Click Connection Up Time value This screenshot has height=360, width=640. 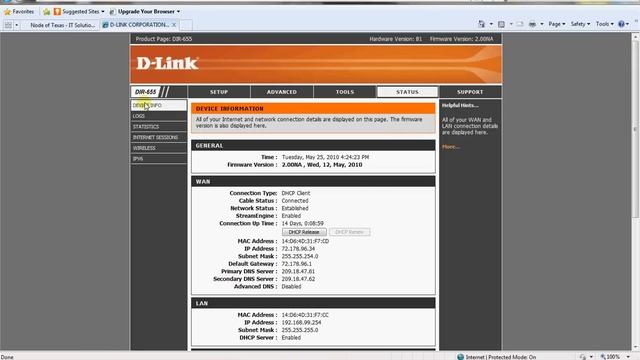coord(302,223)
